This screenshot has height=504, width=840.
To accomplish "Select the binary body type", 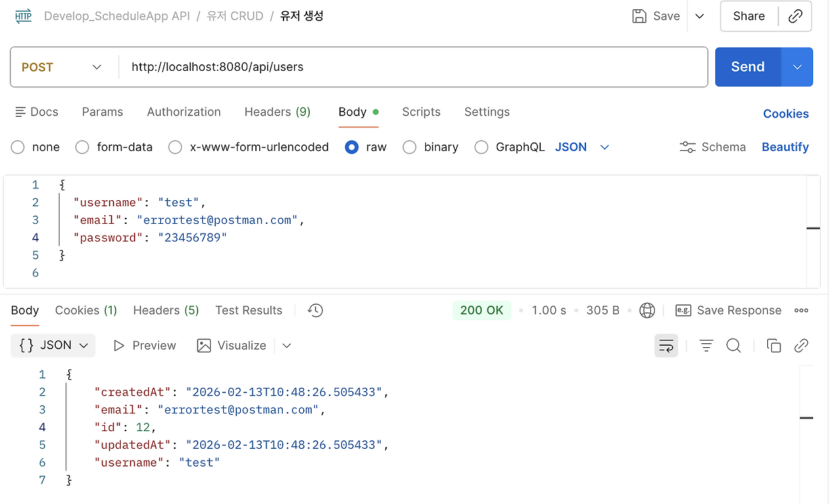I will coord(409,147).
